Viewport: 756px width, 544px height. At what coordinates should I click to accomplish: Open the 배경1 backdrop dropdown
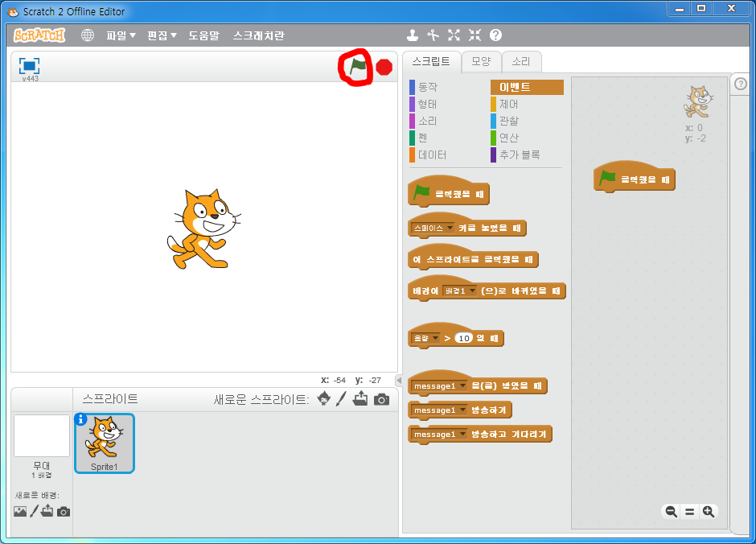tap(459, 291)
